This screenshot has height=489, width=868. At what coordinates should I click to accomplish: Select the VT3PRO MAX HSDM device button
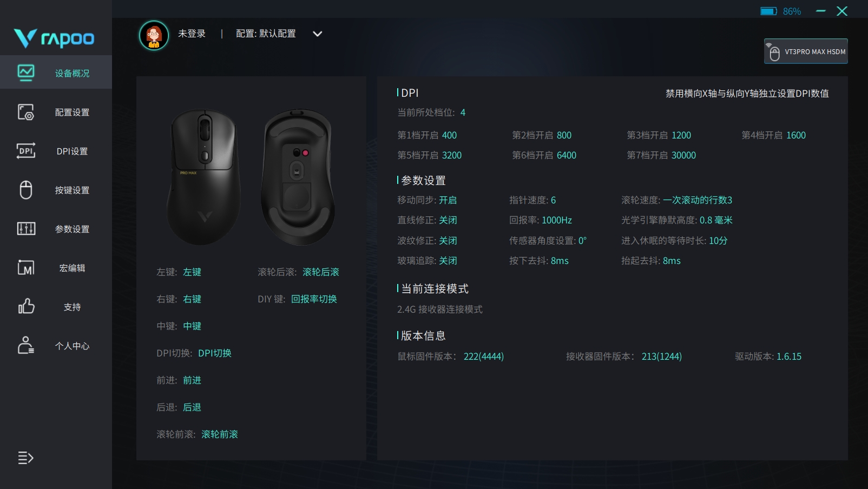coord(806,51)
